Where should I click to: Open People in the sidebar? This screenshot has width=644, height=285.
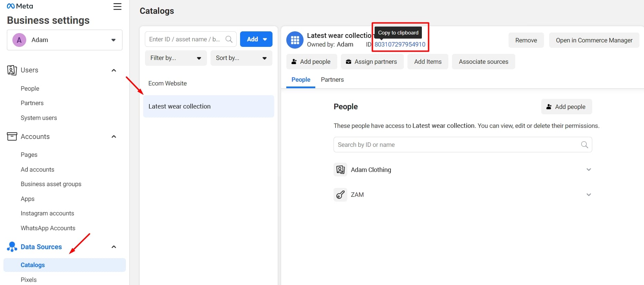(30, 89)
